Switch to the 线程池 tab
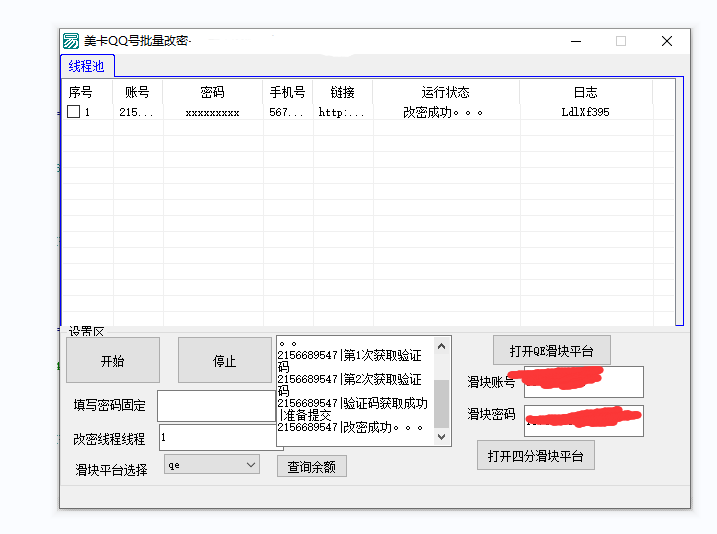Viewport: 717px width, 534px height. click(x=86, y=66)
